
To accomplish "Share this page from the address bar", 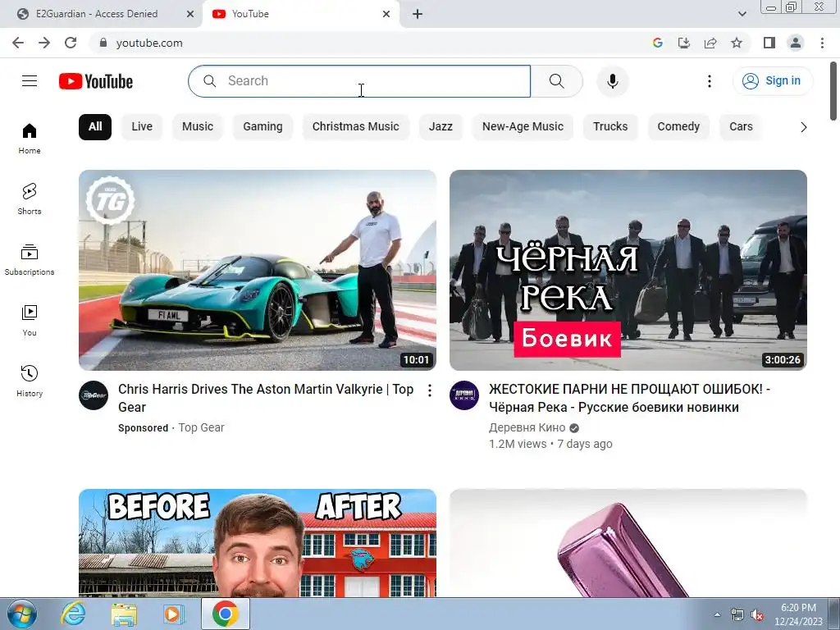I will point(710,43).
